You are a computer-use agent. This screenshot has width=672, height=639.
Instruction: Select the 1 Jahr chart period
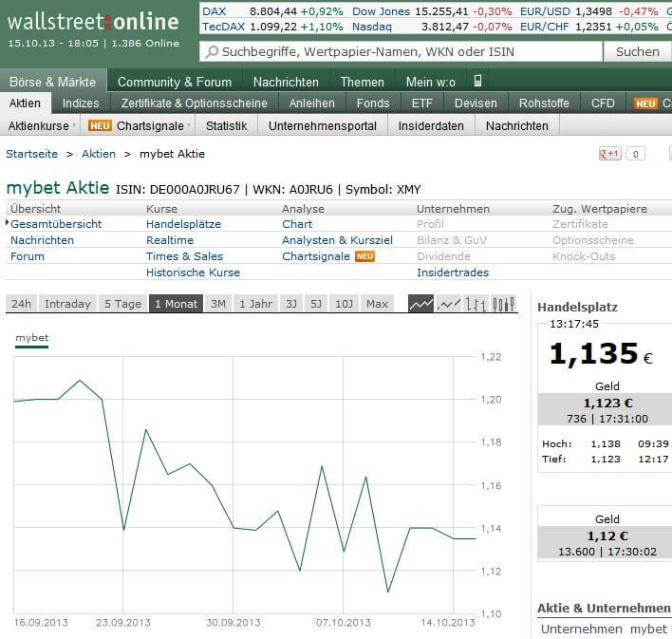(x=256, y=304)
